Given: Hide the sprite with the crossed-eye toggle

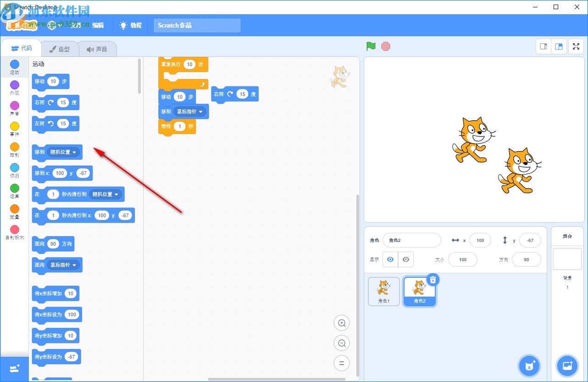Looking at the screenshot, I should pyautogui.click(x=406, y=259).
